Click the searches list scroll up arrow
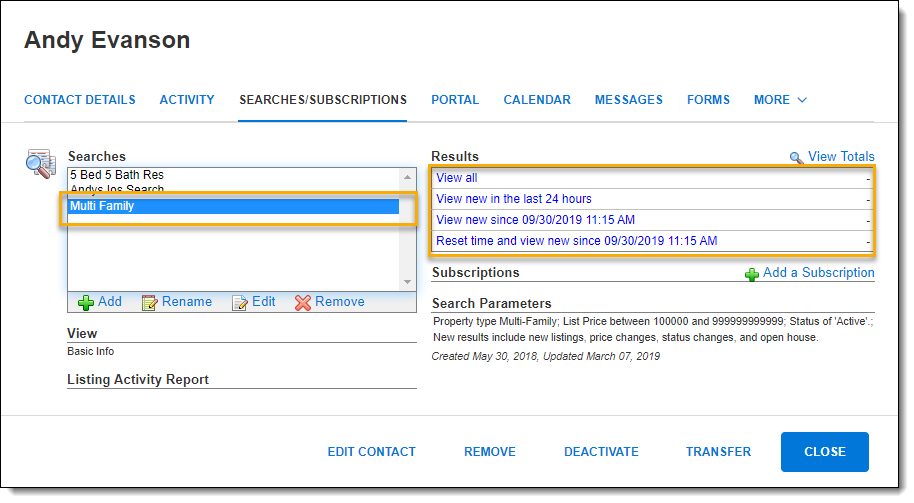Image resolution: width=914 pixels, height=503 pixels. click(x=407, y=177)
